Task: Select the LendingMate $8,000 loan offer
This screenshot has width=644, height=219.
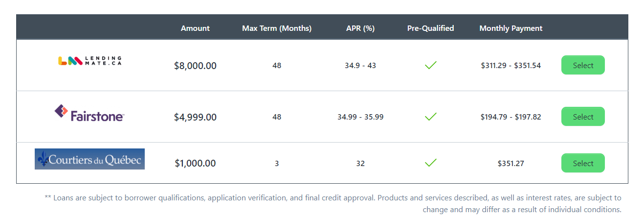Action: click(x=583, y=65)
